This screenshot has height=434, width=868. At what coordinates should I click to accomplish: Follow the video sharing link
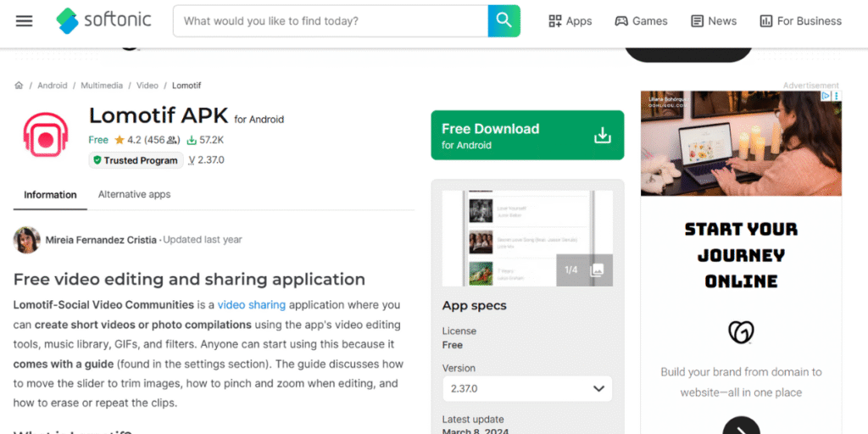tap(251, 304)
